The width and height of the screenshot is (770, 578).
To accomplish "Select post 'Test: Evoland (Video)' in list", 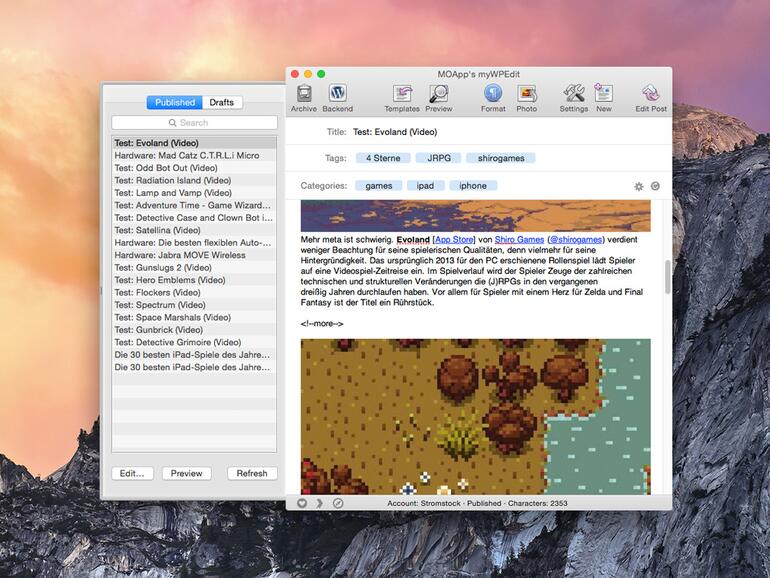I will click(194, 143).
